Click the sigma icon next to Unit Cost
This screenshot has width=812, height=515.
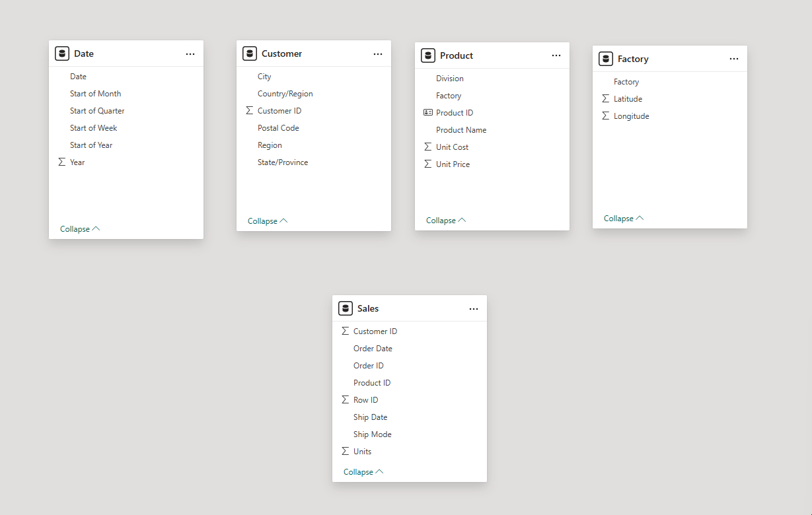coord(428,147)
